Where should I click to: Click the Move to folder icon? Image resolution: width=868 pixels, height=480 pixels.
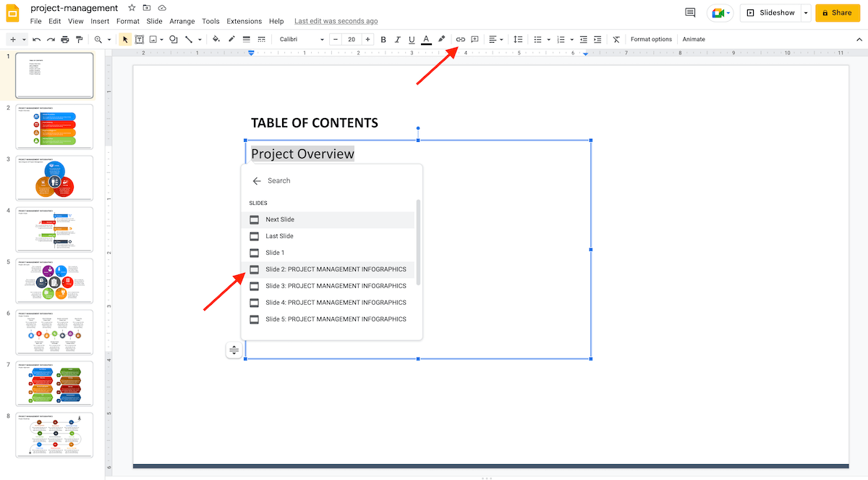147,7
